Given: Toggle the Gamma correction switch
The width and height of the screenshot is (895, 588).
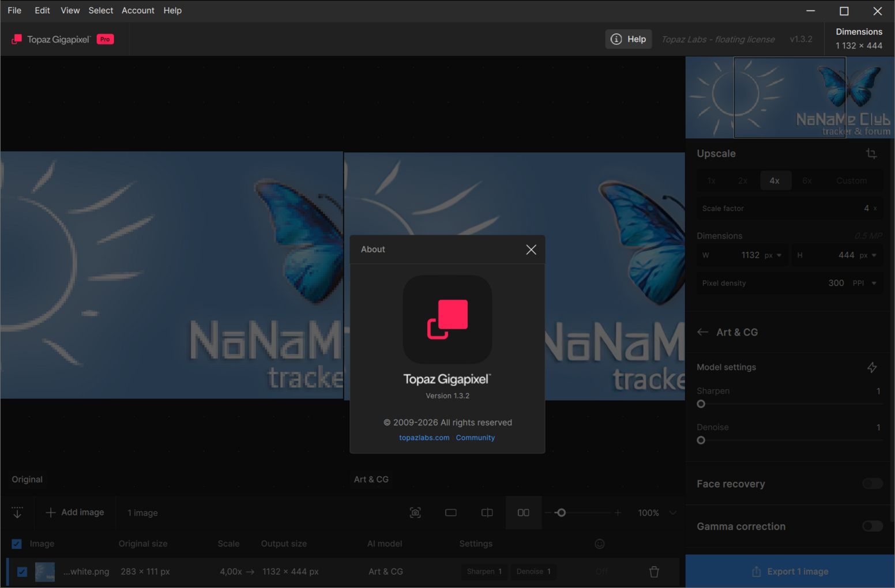Looking at the screenshot, I should click(x=872, y=526).
